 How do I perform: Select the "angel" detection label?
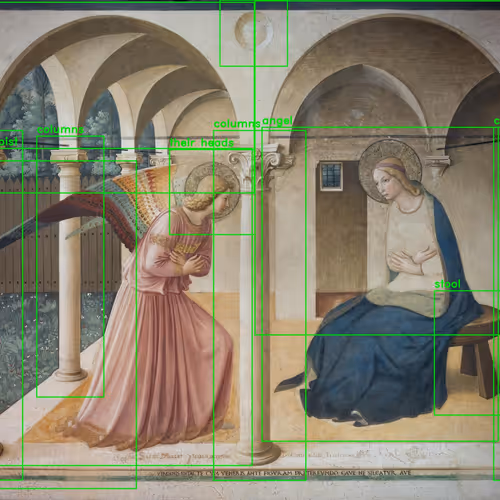point(277,121)
